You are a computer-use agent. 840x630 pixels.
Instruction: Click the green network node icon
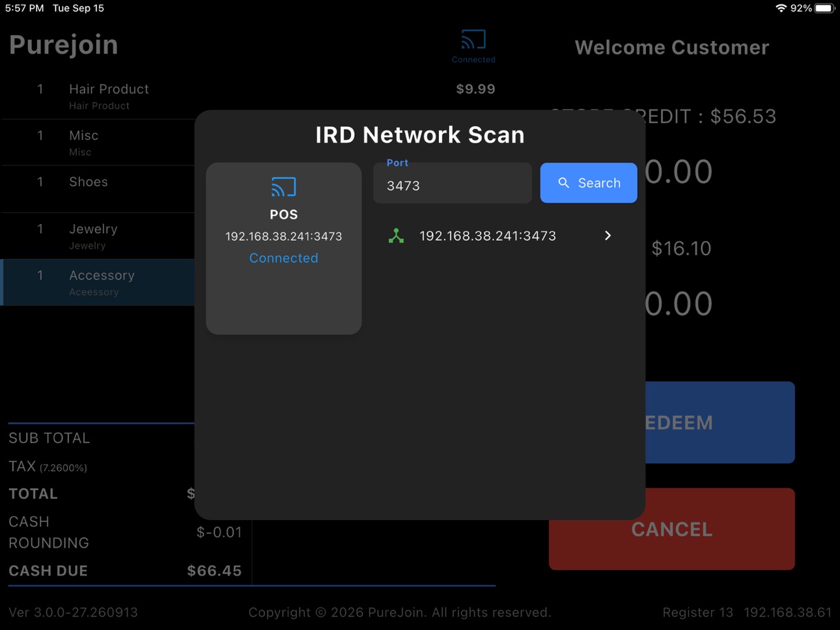pos(396,236)
